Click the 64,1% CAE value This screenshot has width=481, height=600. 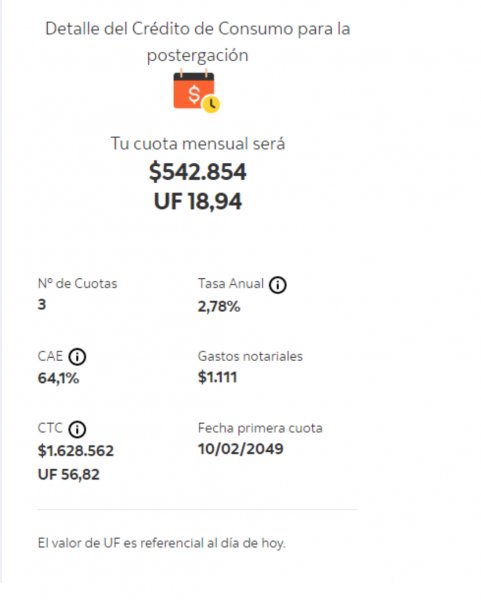tap(59, 378)
